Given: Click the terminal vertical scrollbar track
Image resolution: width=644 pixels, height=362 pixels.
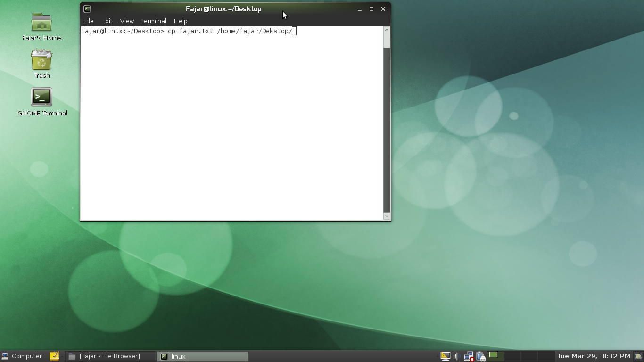Looking at the screenshot, I should click(x=387, y=130).
